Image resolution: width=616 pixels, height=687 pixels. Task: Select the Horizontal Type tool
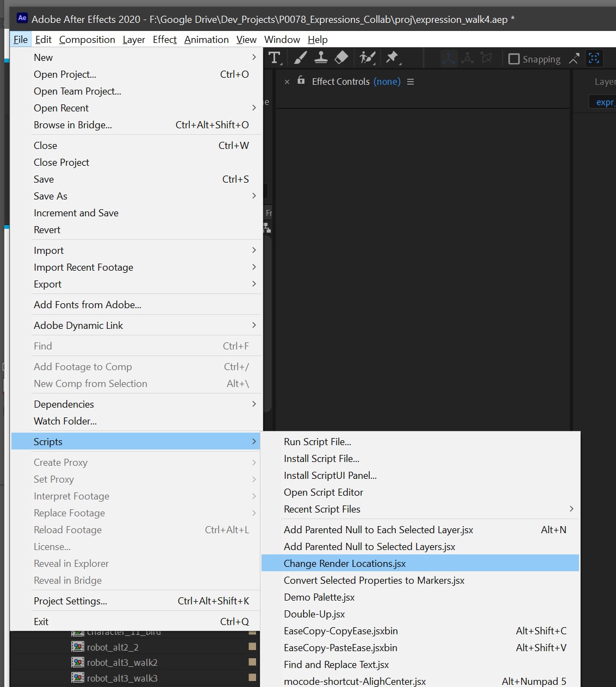(275, 58)
